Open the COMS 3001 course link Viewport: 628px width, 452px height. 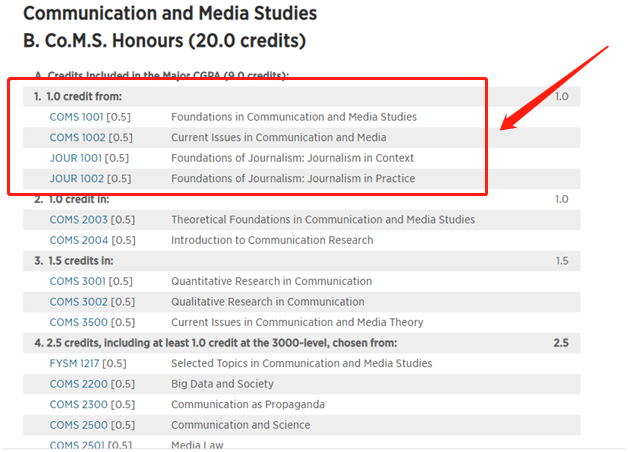pyautogui.click(x=78, y=281)
